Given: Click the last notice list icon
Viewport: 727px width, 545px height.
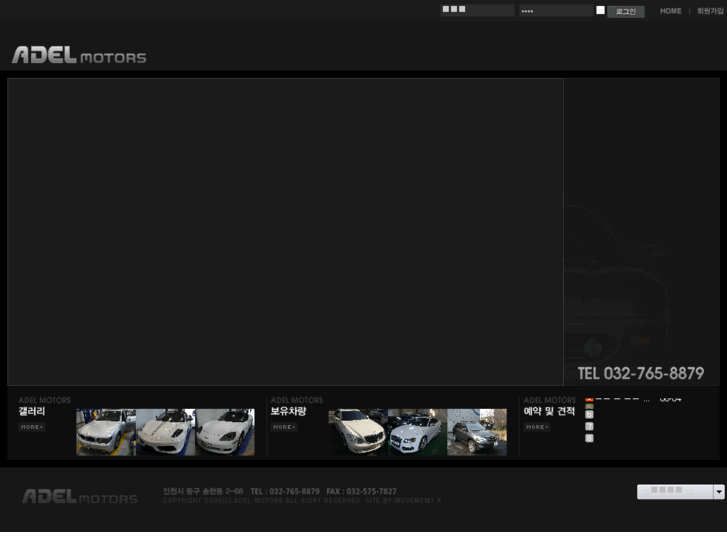Looking at the screenshot, I should click(589, 438).
